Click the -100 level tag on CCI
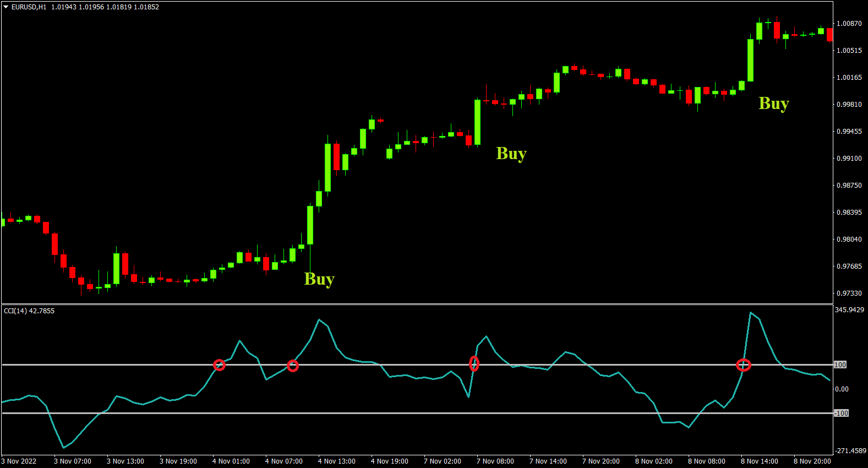 (x=842, y=413)
